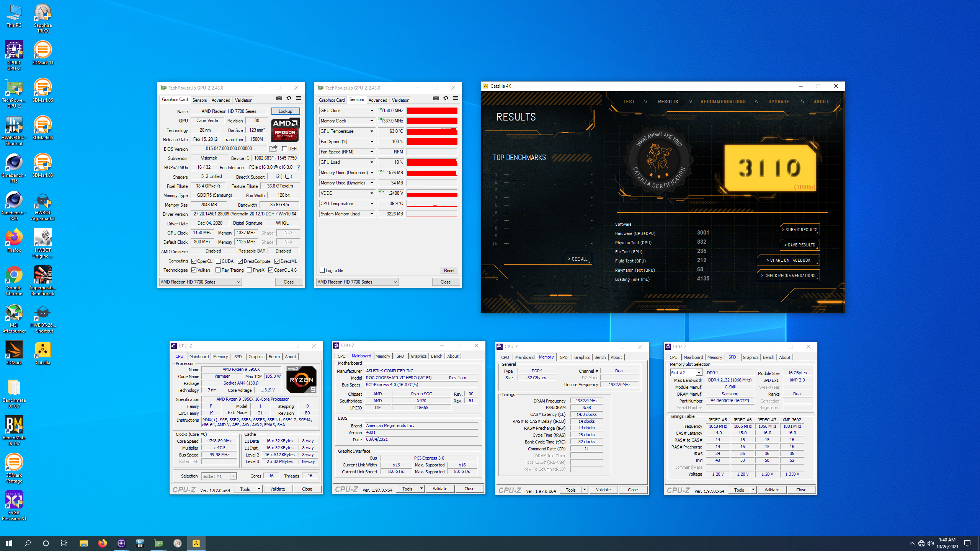This screenshot has height=551, width=980.
Task: Click Lookup button in GPU-Z
Action: (286, 111)
